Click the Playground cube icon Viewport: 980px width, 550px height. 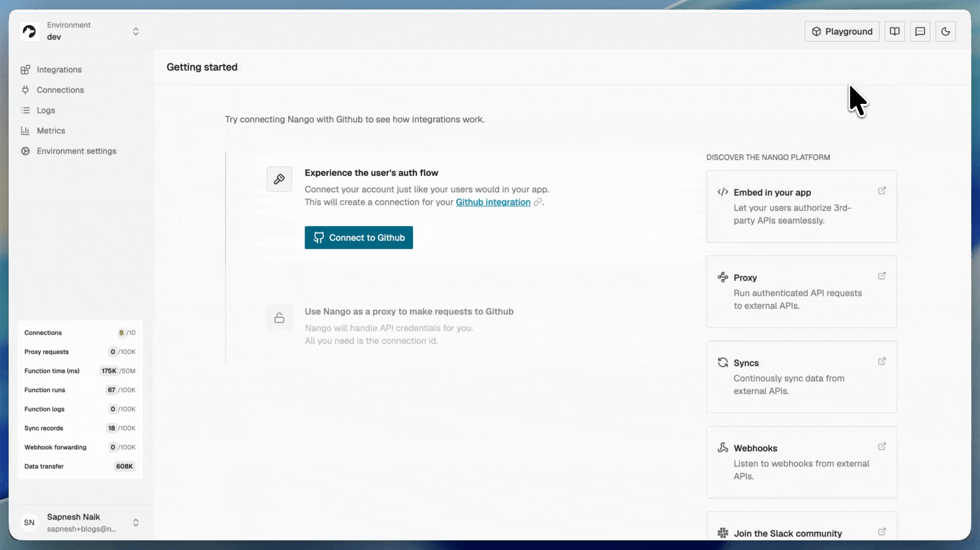click(x=816, y=32)
